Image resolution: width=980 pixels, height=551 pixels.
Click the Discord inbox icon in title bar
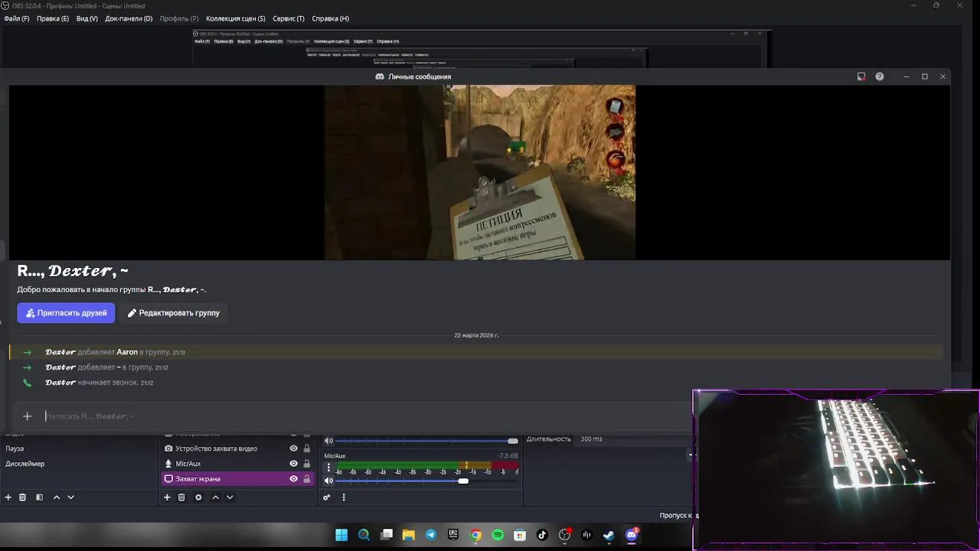[x=861, y=77]
